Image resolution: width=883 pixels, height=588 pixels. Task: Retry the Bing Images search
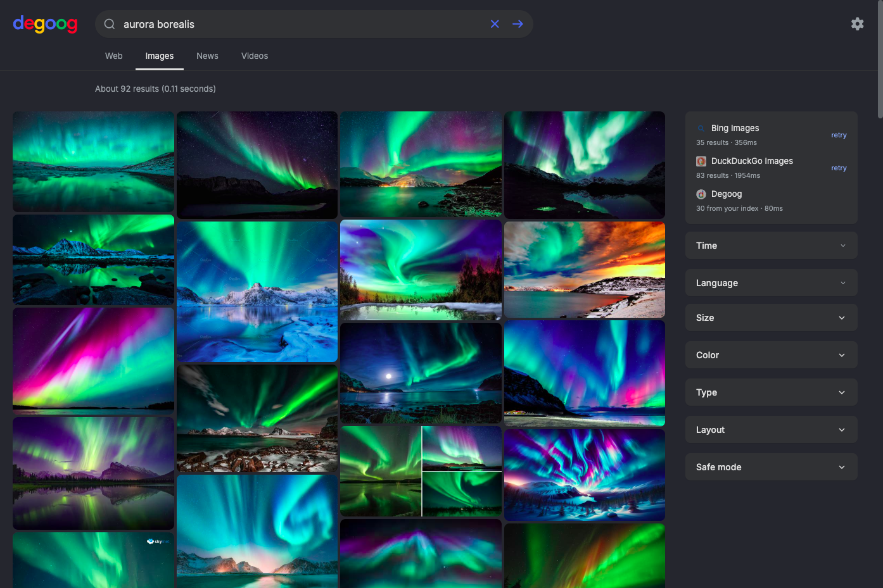[839, 135]
